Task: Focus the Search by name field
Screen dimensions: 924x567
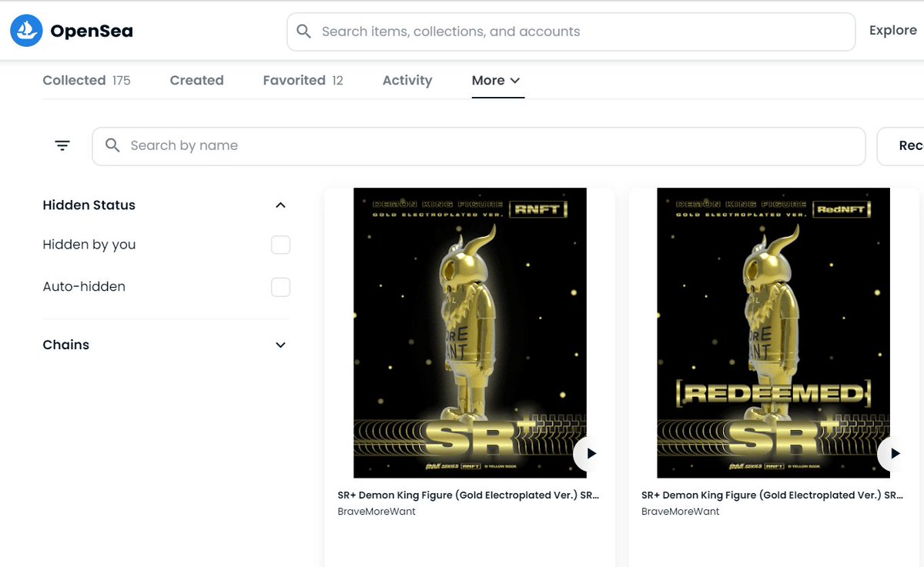Action: coord(479,146)
